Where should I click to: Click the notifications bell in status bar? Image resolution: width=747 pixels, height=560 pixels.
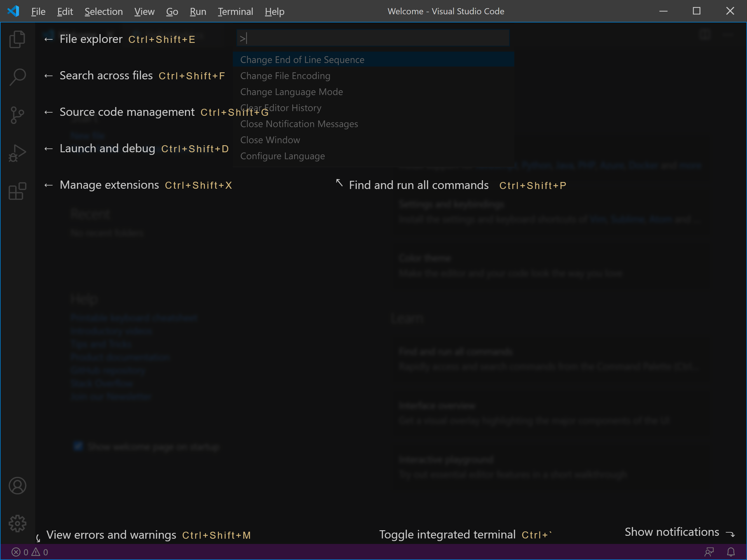(x=730, y=552)
